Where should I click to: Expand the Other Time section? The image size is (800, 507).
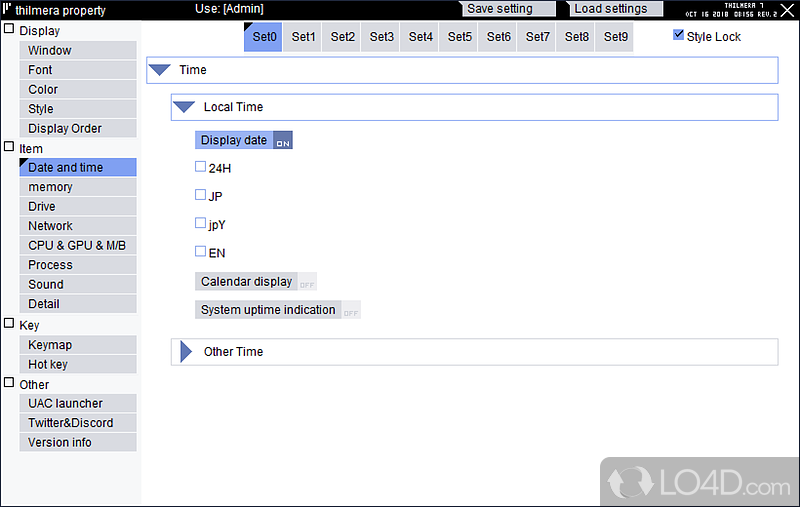(186, 352)
